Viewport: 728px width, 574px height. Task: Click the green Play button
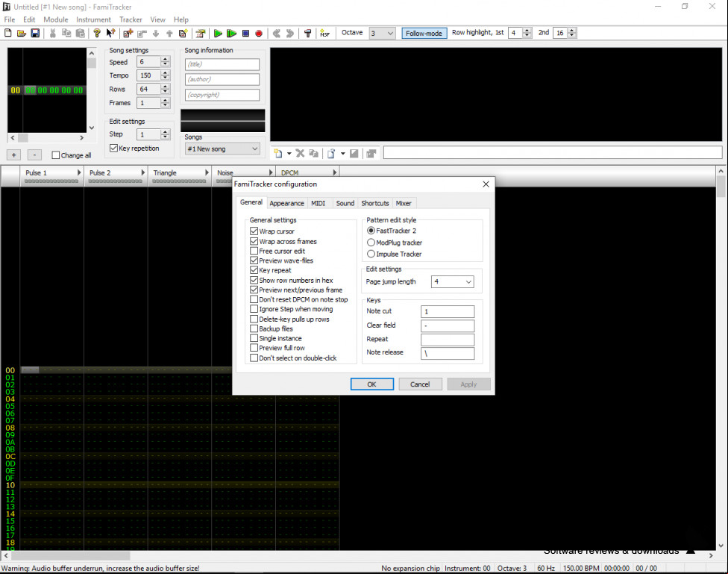218,33
